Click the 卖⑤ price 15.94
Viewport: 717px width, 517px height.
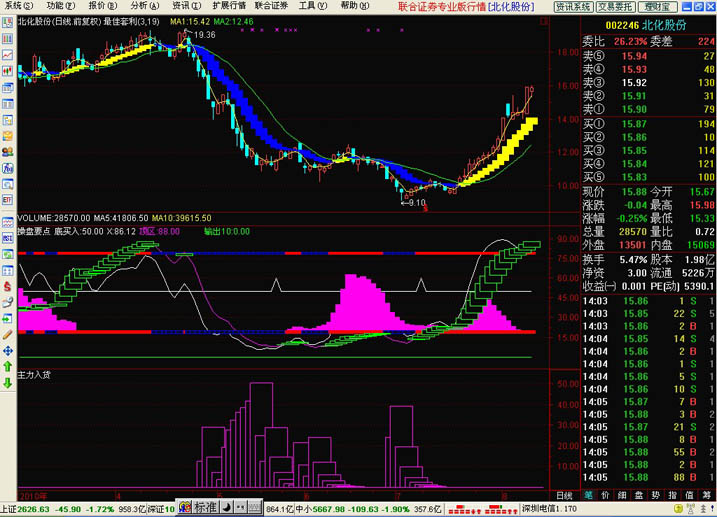634,56
